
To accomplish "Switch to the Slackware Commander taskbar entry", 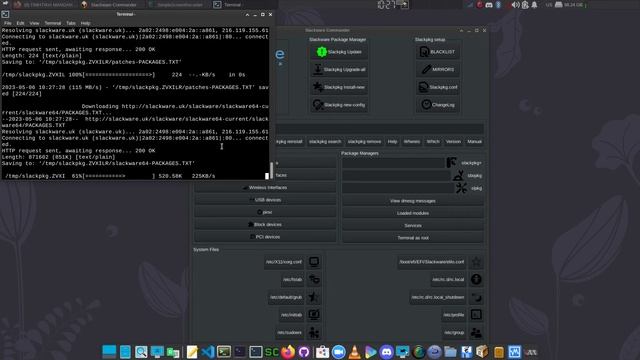I will pyautogui.click(x=109, y=5).
